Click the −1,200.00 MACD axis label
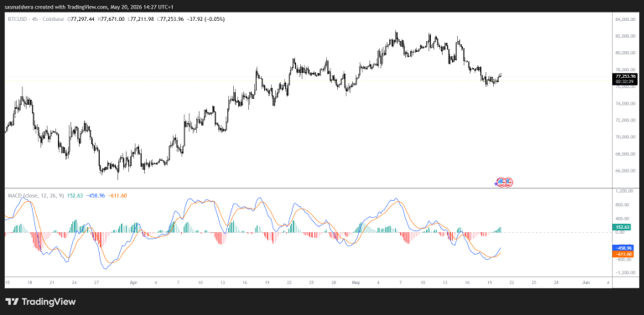644x315 pixels. click(x=625, y=272)
